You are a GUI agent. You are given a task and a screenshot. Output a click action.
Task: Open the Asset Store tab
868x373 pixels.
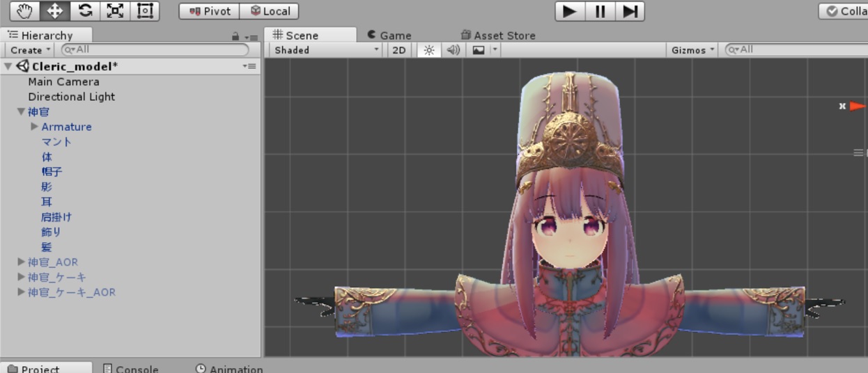[x=497, y=35]
